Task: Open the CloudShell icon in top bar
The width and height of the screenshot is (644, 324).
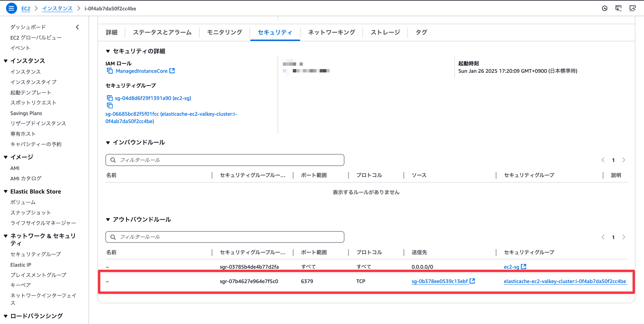Action: (x=619, y=8)
